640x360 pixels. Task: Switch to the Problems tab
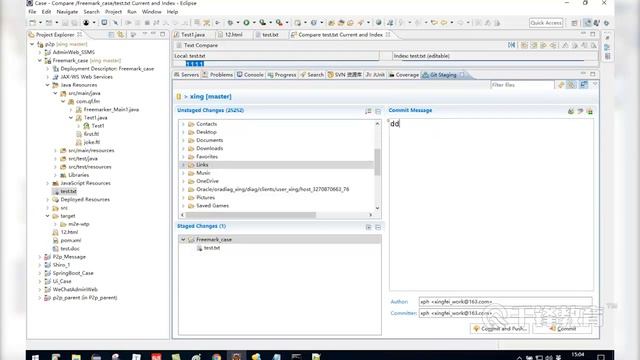(218, 75)
